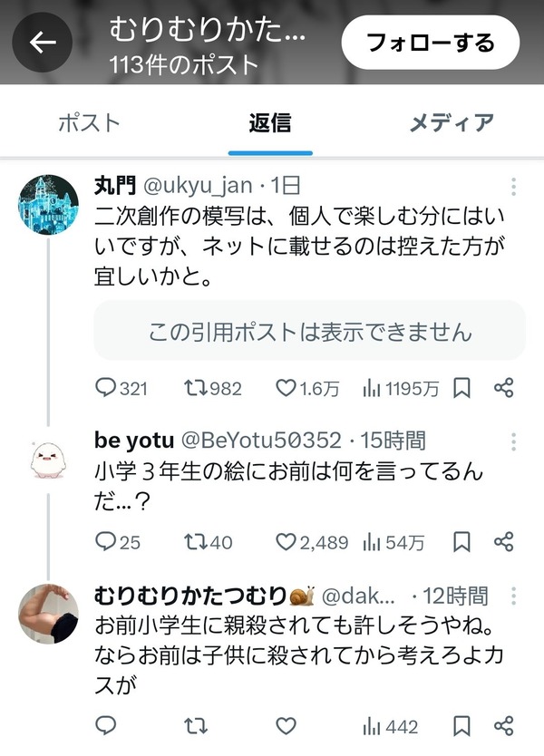Open be yotu's ghost avatar
The image size is (544, 756).
pyautogui.click(x=48, y=460)
